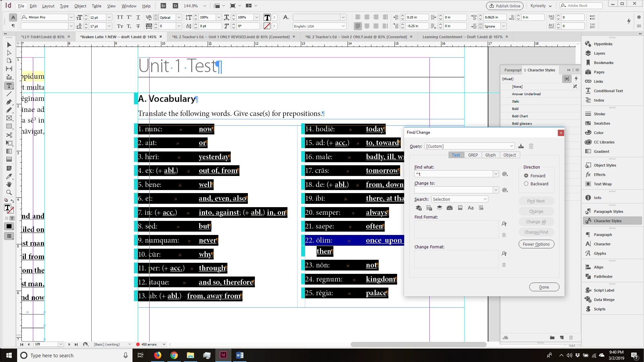
Task: Open the Layout menu
Action: pyautogui.click(x=48, y=6)
